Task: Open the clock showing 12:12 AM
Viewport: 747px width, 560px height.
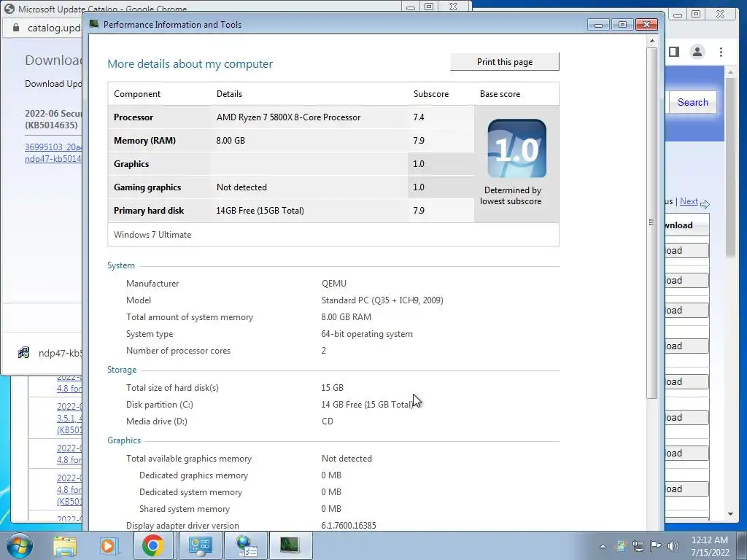Action: click(x=710, y=546)
